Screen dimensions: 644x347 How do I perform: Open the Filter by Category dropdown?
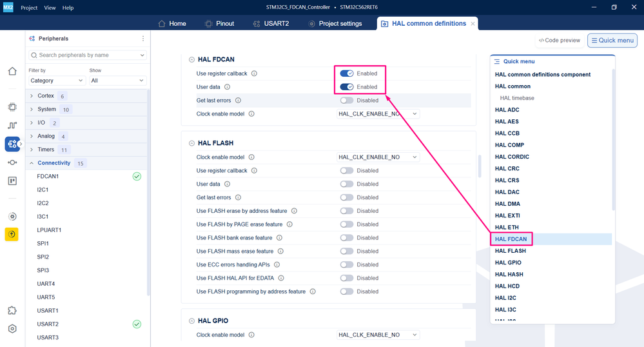pyautogui.click(x=57, y=81)
